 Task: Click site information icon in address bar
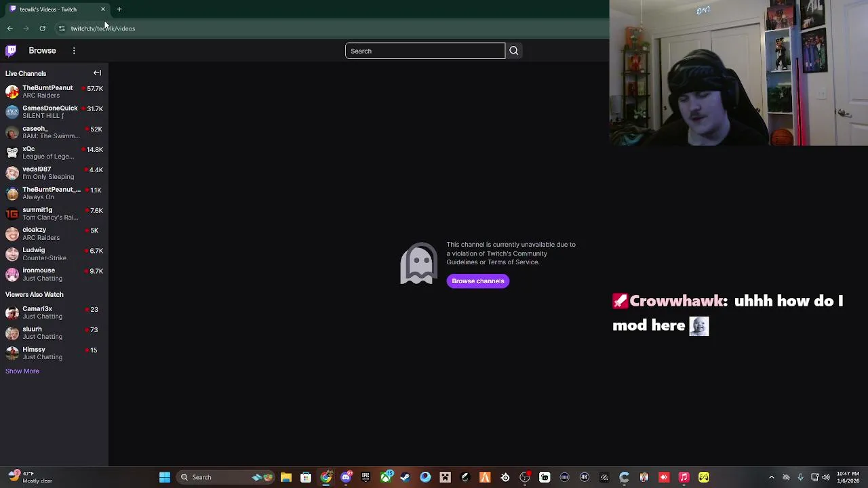[62, 28]
